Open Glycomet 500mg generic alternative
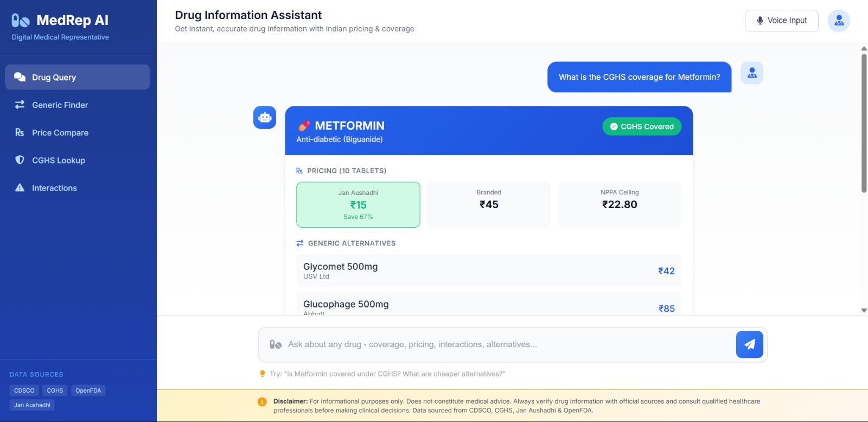This screenshot has height=422, width=868. (x=489, y=271)
